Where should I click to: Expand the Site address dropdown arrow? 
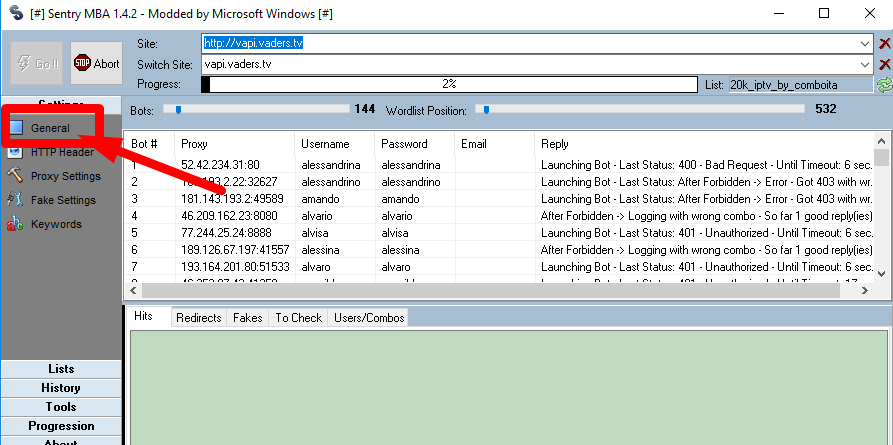point(865,44)
